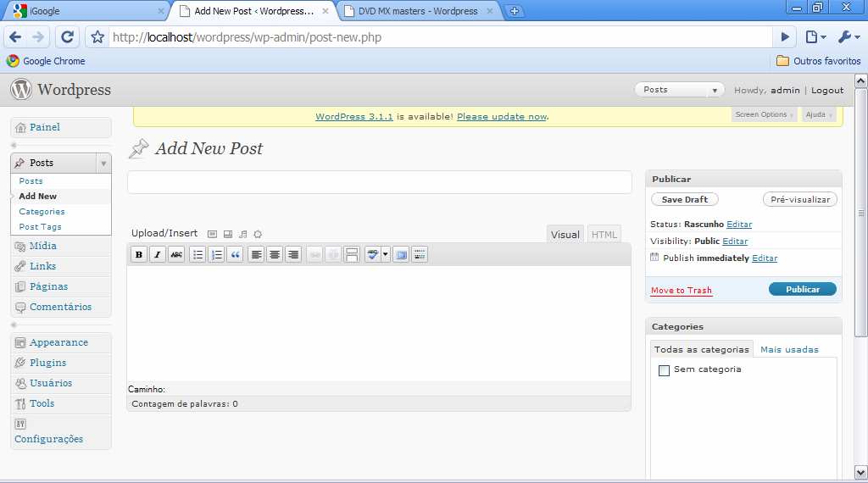
Task: Open the Comentários menu
Action: tap(60, 307)
